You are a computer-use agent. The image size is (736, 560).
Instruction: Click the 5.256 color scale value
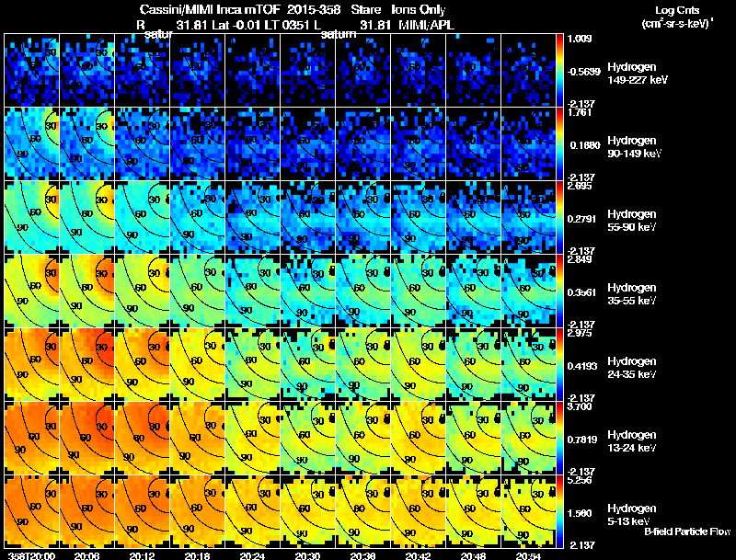[580, 480]
